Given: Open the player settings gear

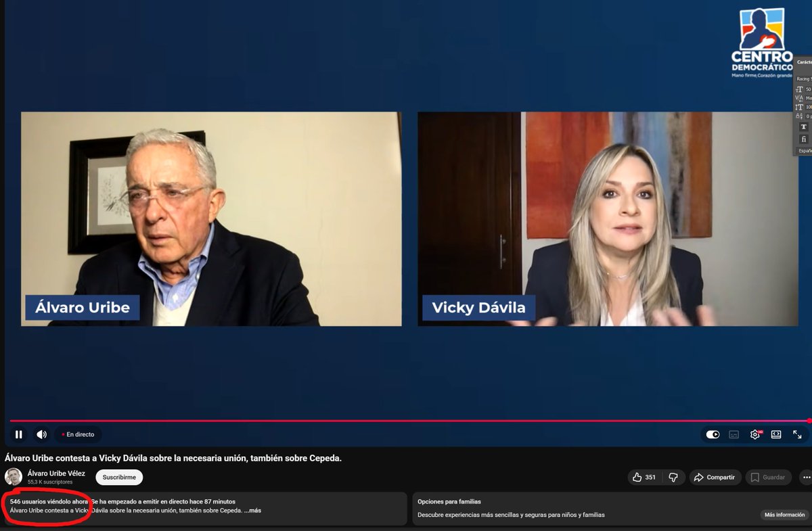Looking at the screenshot, I should click(755, 434).
